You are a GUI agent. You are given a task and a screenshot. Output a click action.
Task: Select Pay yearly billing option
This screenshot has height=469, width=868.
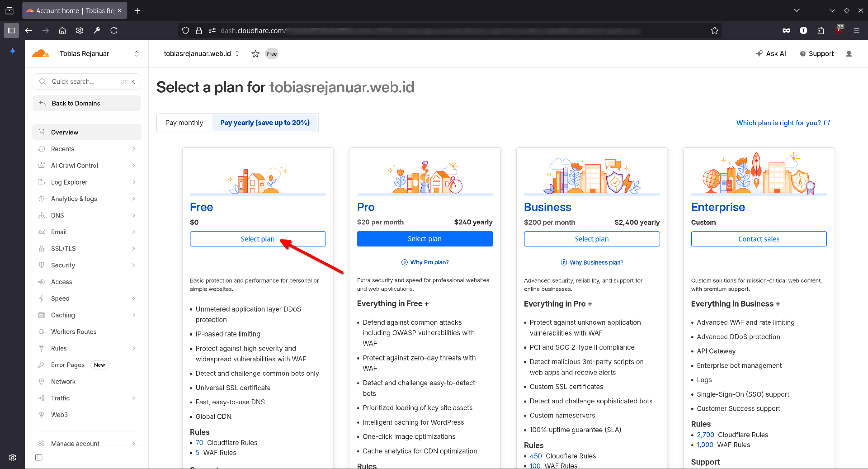(x=264, y=123)
